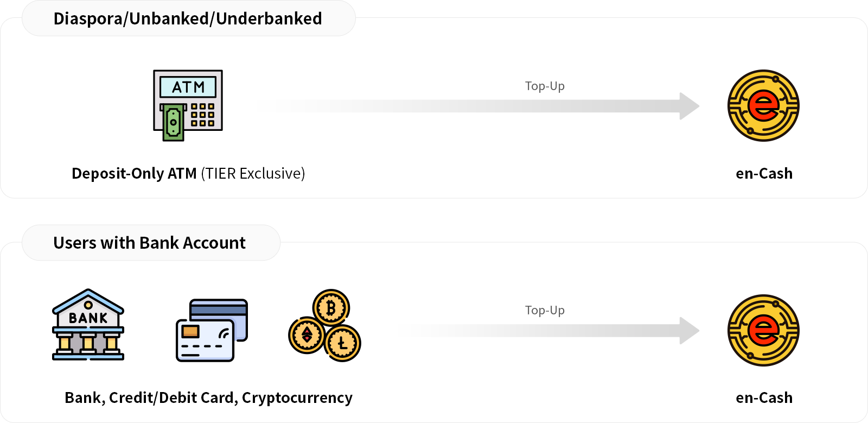
Task: Click the green cash bill on ATM
Action: pyautogui.click(x=173, y=123)
